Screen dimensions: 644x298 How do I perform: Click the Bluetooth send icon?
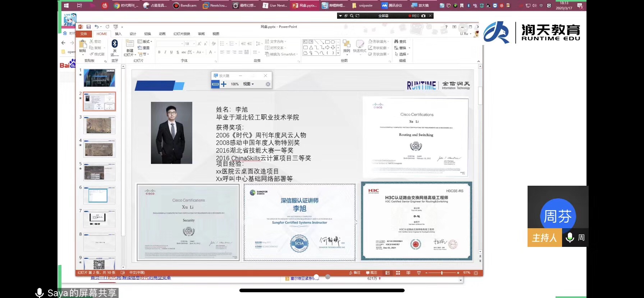tap(115, 44)
